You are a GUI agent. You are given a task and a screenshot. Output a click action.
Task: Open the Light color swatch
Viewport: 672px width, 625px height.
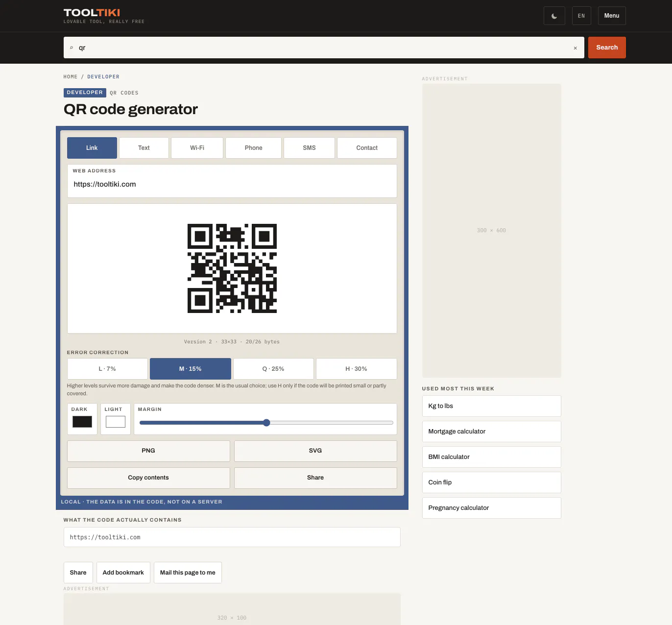point(116,422)
